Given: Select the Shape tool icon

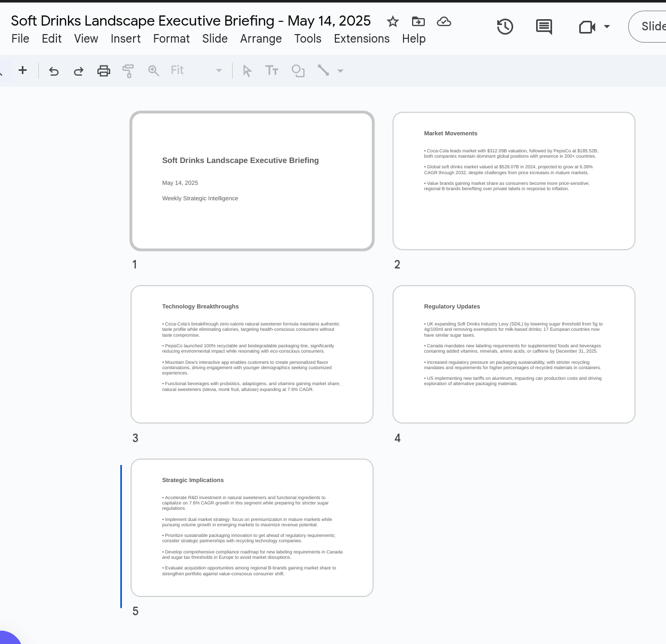Looking at the screenshot, I should 298,71.
